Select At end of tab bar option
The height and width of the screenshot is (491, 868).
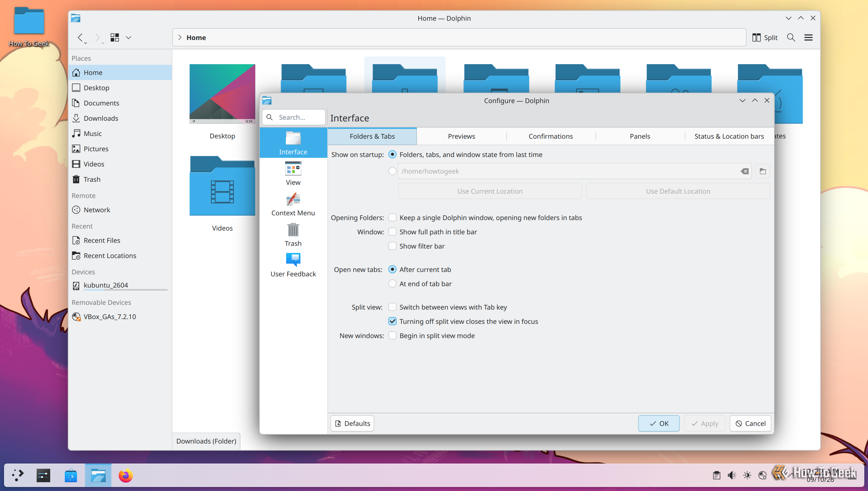[x=392, y=283]
